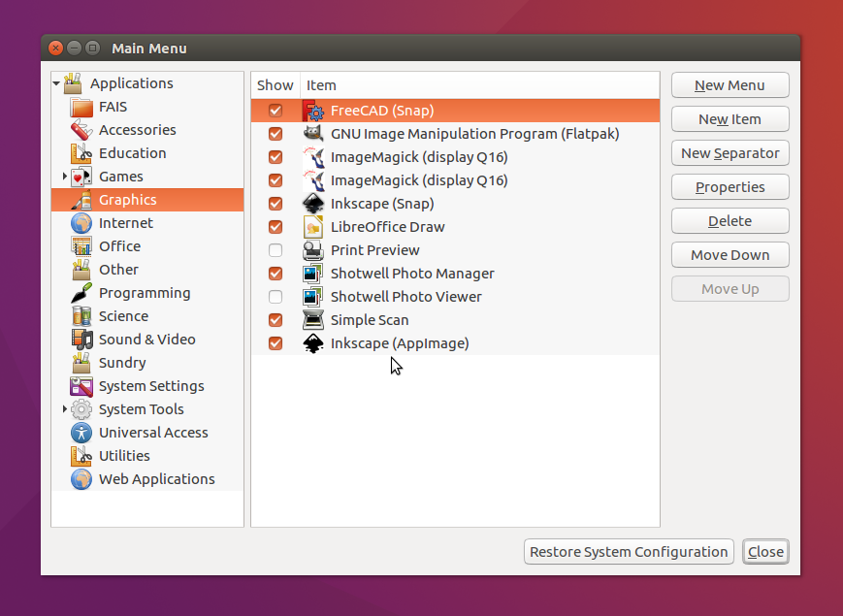Click Restore System Configuration
Viewport: 843px width, 616px height.
coord(629,552)
